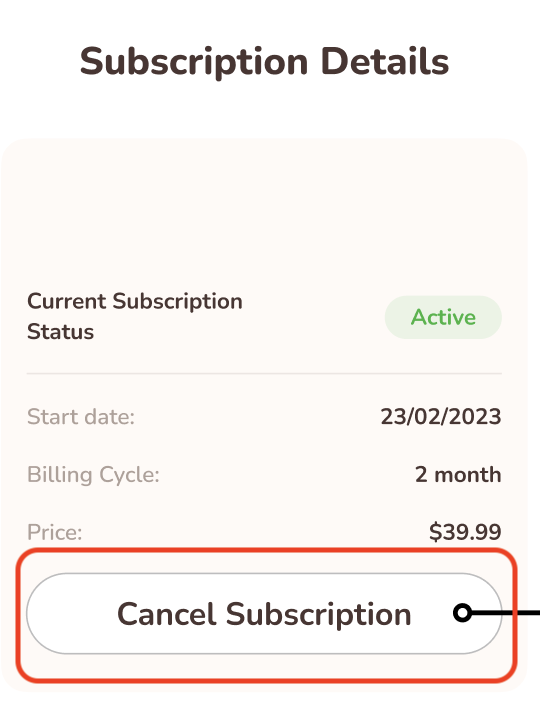Click the word Current in the status label
The width and height of the screenshot is (540, 710).
67,302
